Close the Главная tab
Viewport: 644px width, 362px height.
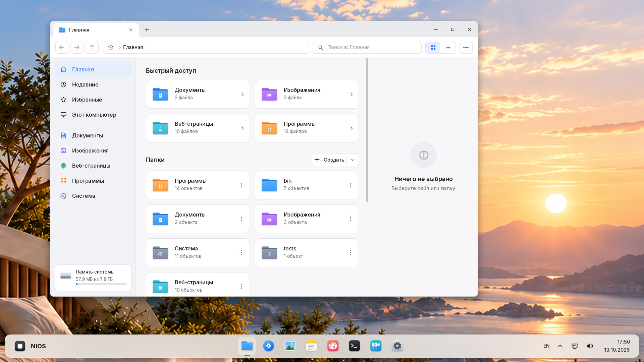131,30
